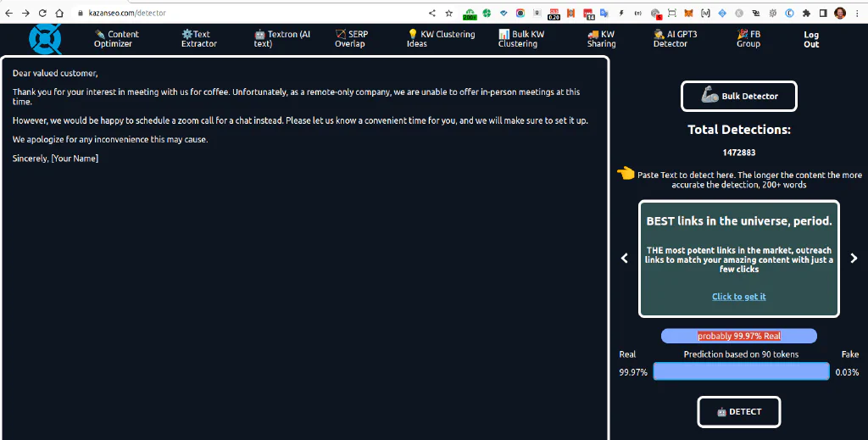Click the fingerprint extension with red badge
868x440 pixels.
[655, 14]
